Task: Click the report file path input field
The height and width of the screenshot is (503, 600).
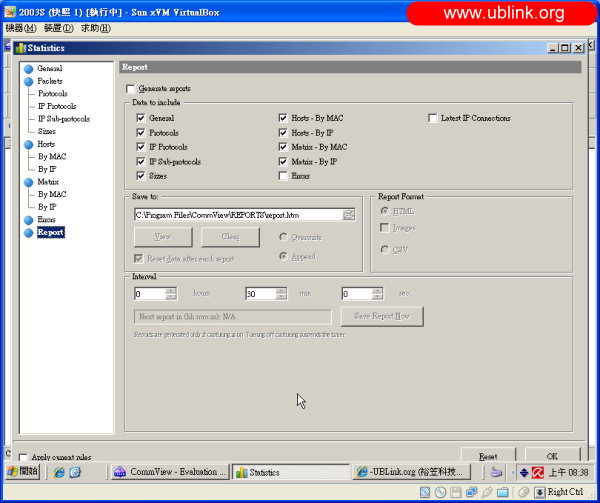Action: [237, 214]
